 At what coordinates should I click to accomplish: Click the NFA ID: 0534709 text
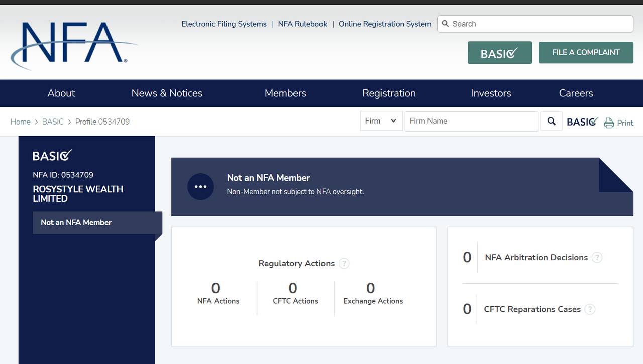(63, 175)
